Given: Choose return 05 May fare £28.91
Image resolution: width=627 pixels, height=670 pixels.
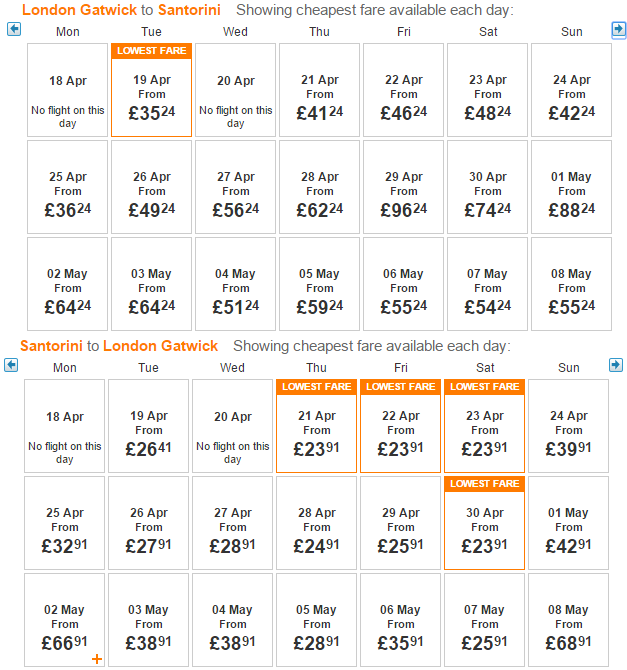Looking at the screenshot, I should pyautogui.click(x=316, y=620).
